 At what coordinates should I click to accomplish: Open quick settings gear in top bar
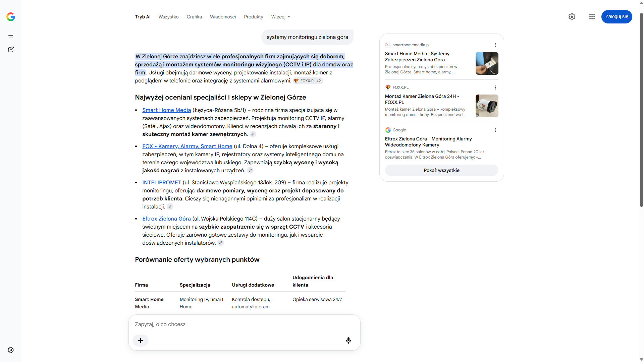pyautogui.click(x=572, y=17)
